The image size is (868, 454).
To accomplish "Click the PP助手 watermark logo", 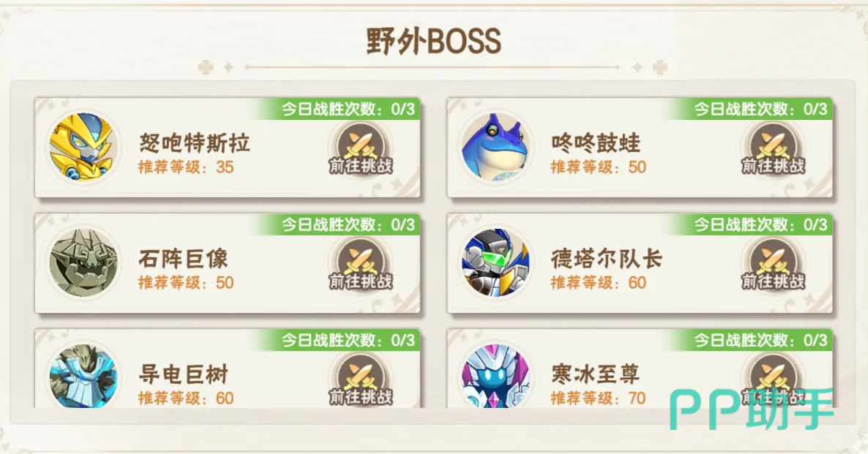I will (x=751, y=409).
